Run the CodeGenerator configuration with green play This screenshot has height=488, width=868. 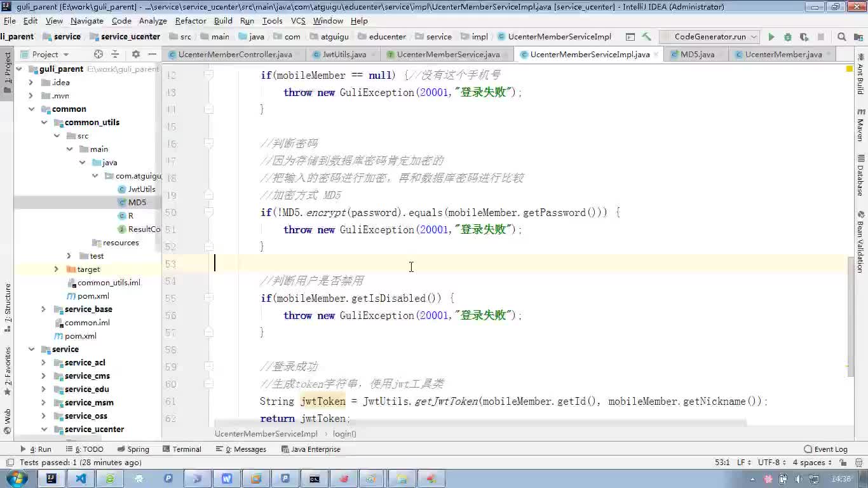click(771, 37)
